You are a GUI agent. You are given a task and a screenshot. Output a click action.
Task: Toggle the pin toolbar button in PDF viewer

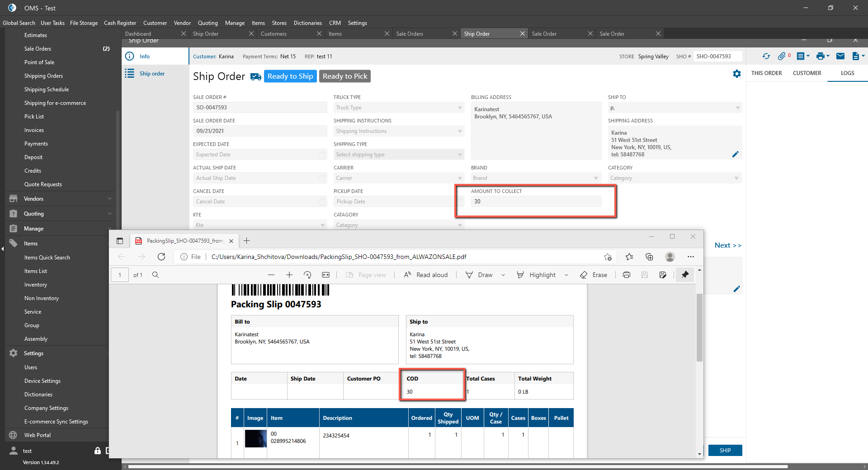685,275
